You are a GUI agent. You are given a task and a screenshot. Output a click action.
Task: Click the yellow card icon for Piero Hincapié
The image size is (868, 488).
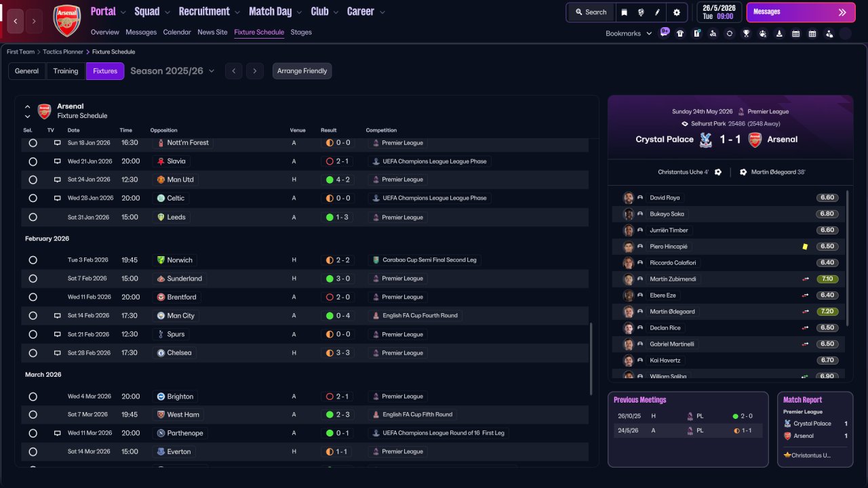pos(805,247)
